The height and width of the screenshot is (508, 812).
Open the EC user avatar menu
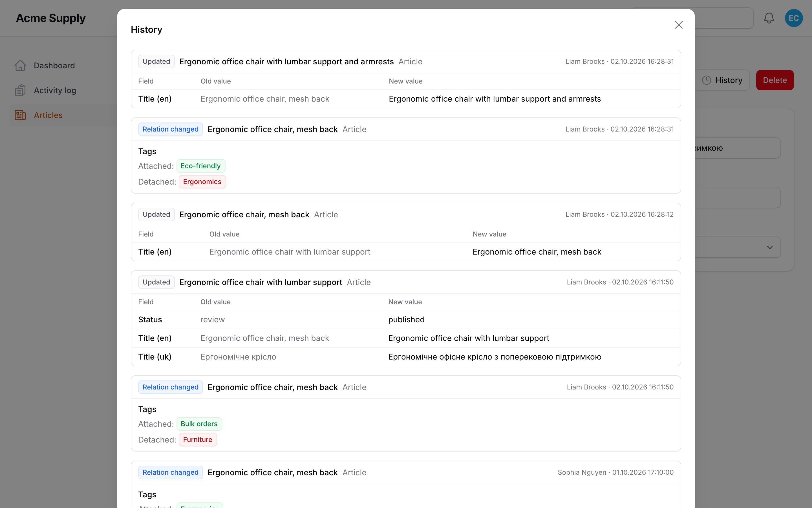coord(794,18)
